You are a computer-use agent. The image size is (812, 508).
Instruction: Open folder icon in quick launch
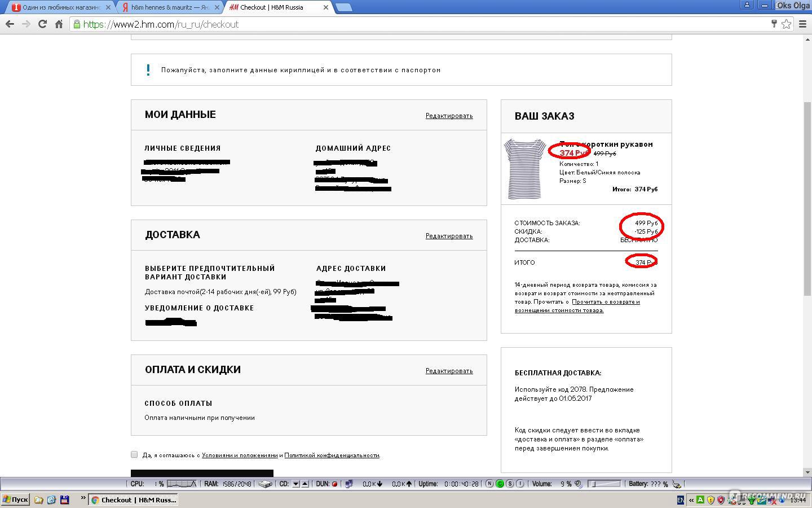coord(39,500)
